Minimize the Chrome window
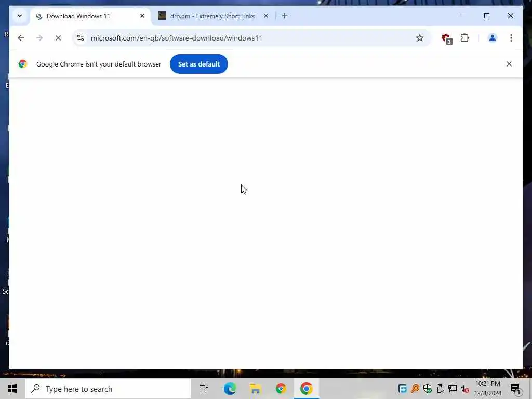Screen dimensions: 532x399 [x=463, y=16]
